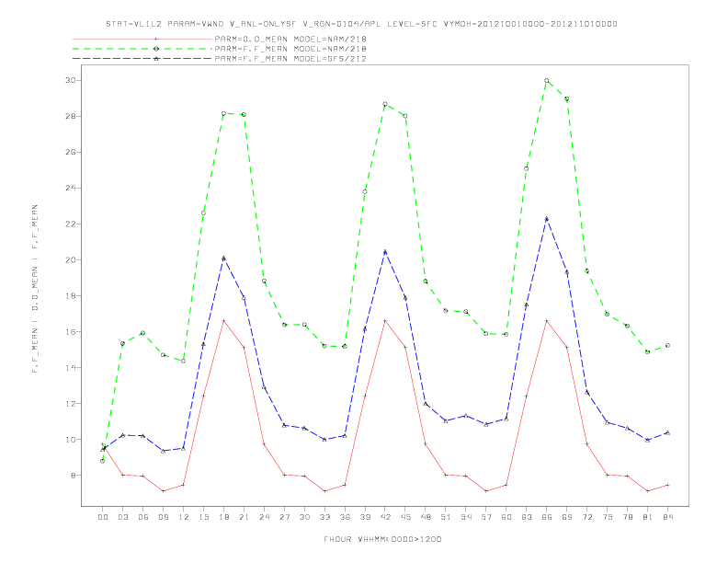
Task: Click x-axis forecast hour label 84
Action: (x=667, y=517)
